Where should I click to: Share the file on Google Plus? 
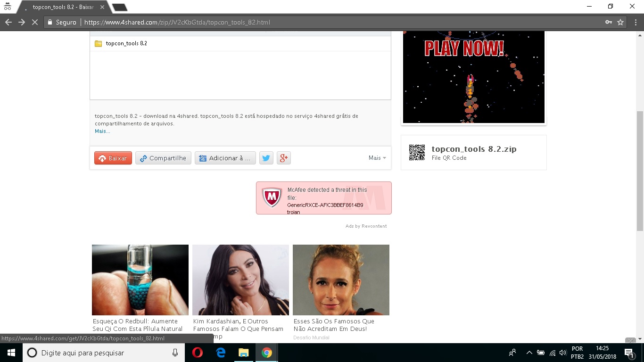[284, 158]
